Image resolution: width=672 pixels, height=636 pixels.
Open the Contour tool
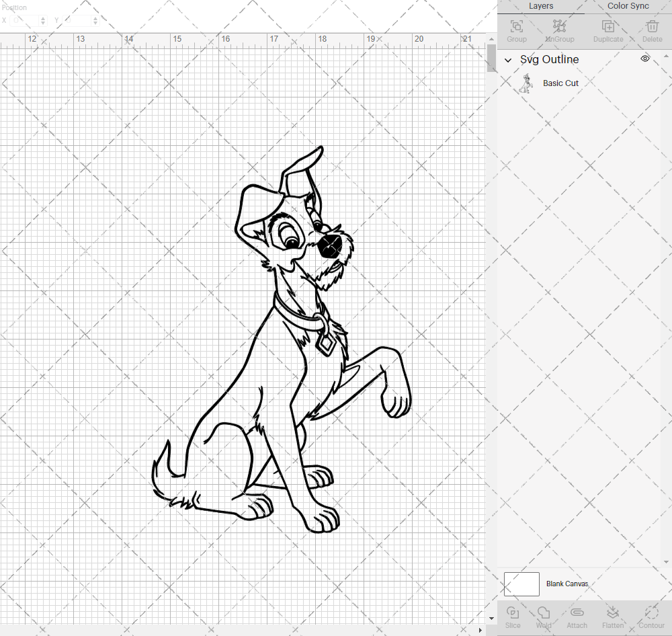[650, 617]
